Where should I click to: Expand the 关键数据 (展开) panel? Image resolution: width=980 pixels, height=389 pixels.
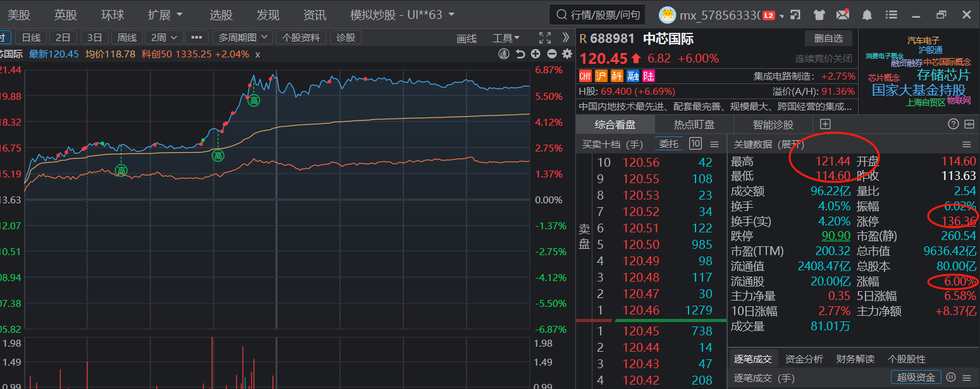point(769,145)
